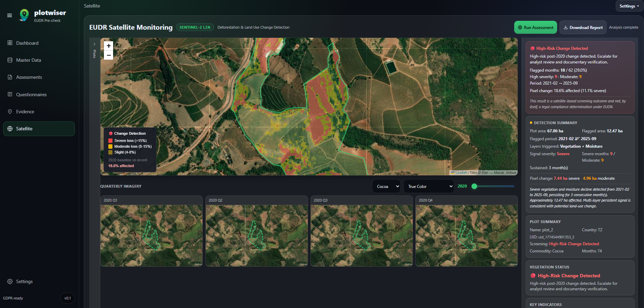Open the Evidence section icon
Screen dimensions: 644x308
[x=10, y=112]
